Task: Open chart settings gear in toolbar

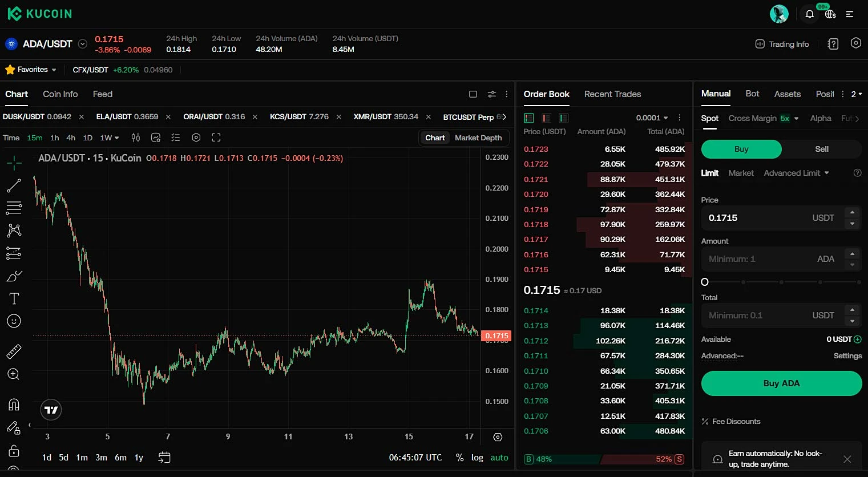Action: [x=196, y=138]
